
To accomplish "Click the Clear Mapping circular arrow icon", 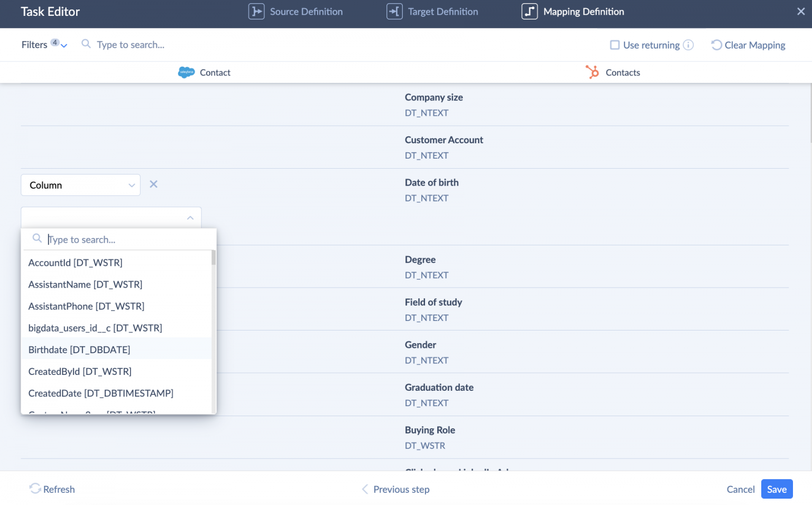I will click(x=716, y=45).
